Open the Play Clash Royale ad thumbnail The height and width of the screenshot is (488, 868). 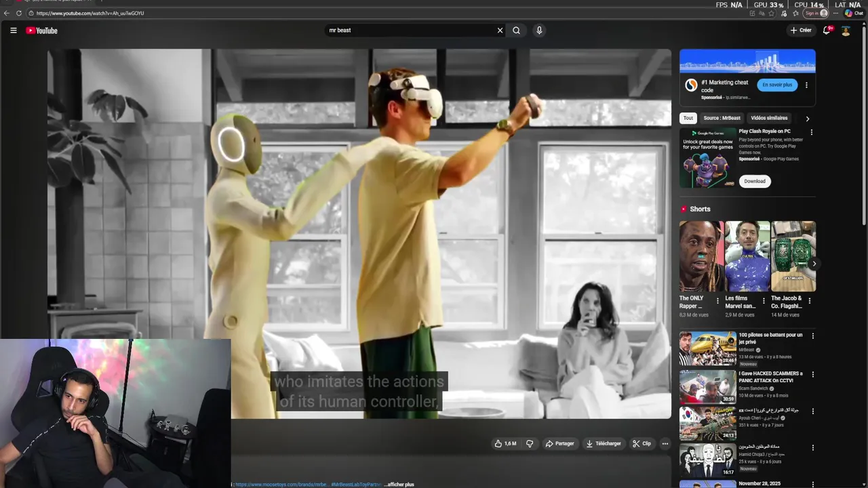[x=708, y=158]
